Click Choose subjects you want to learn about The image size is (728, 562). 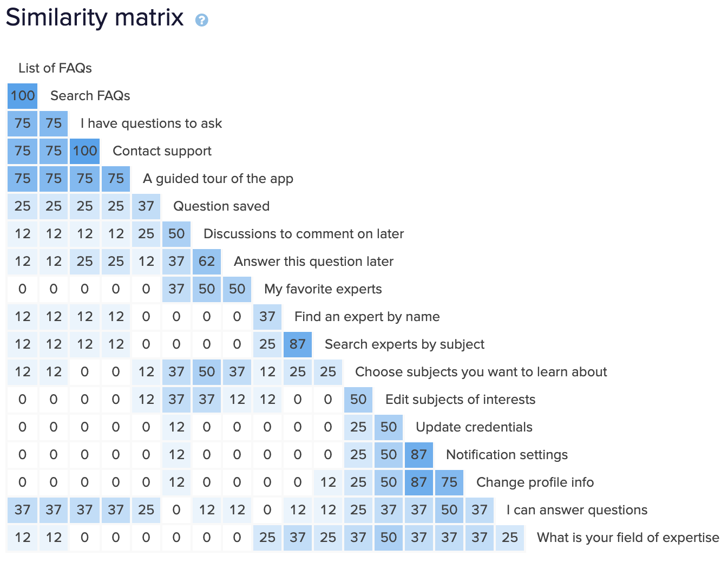[481, 372]
